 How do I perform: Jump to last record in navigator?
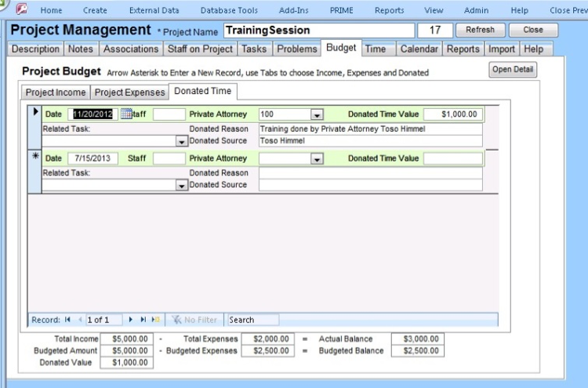coord(143,320)
